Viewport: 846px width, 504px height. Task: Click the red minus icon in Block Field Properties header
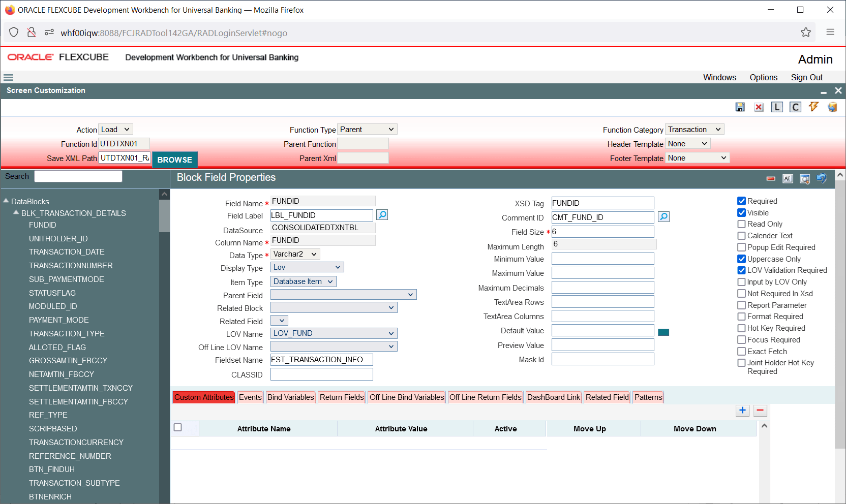click(x=771, y=179)
